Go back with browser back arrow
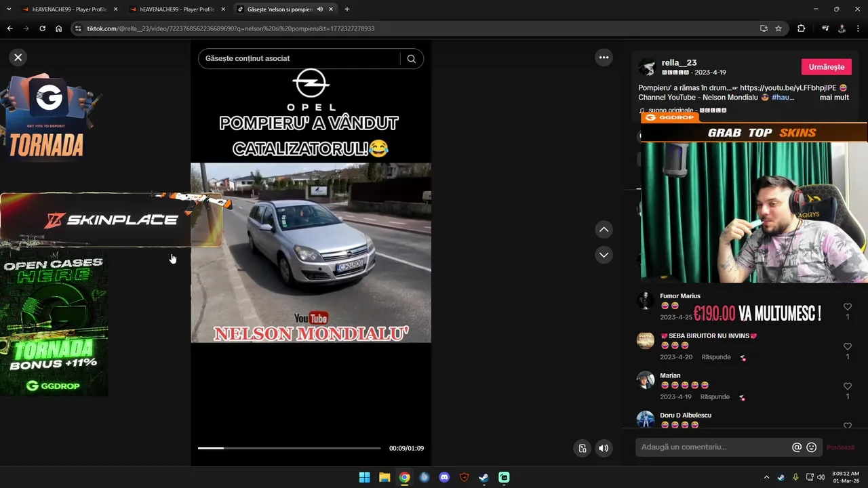 [9, 28]
